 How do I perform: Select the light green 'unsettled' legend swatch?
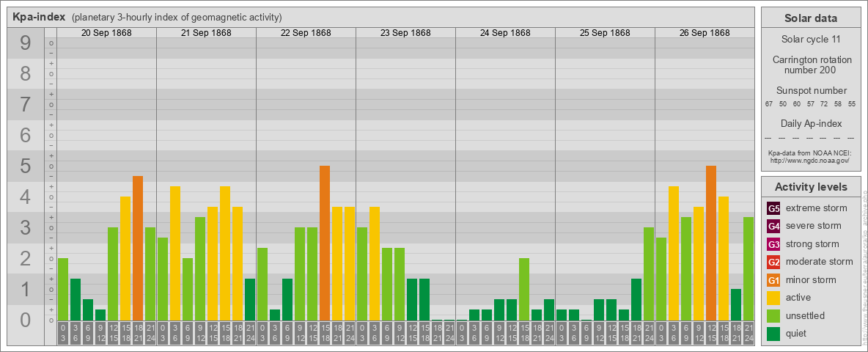pyautogui.click(x=773, y=316)
